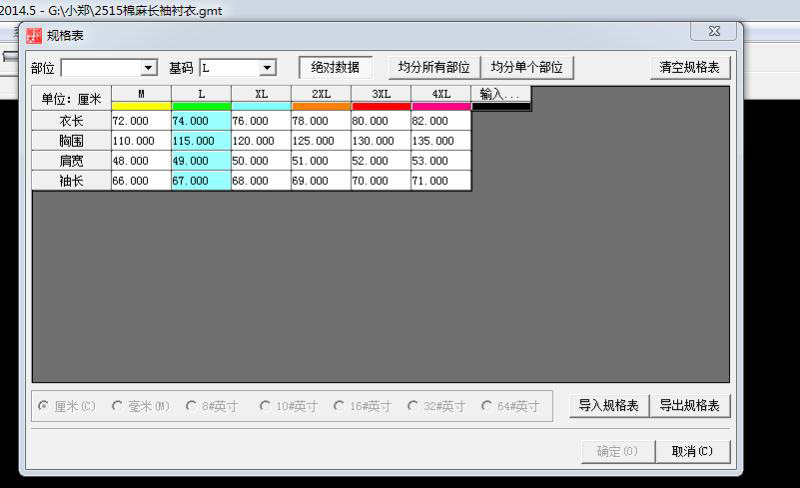Select the 袖长 row header
The image size is (800, 488).
71,181
